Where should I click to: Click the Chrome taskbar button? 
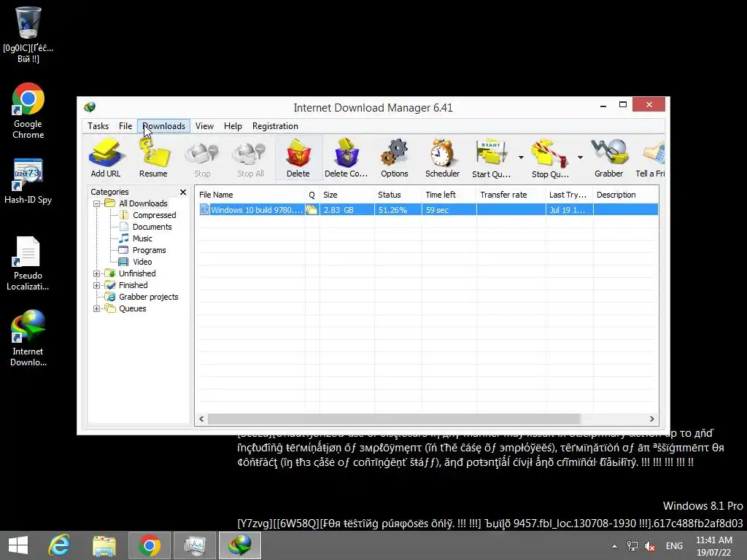(x=150, y=545)
